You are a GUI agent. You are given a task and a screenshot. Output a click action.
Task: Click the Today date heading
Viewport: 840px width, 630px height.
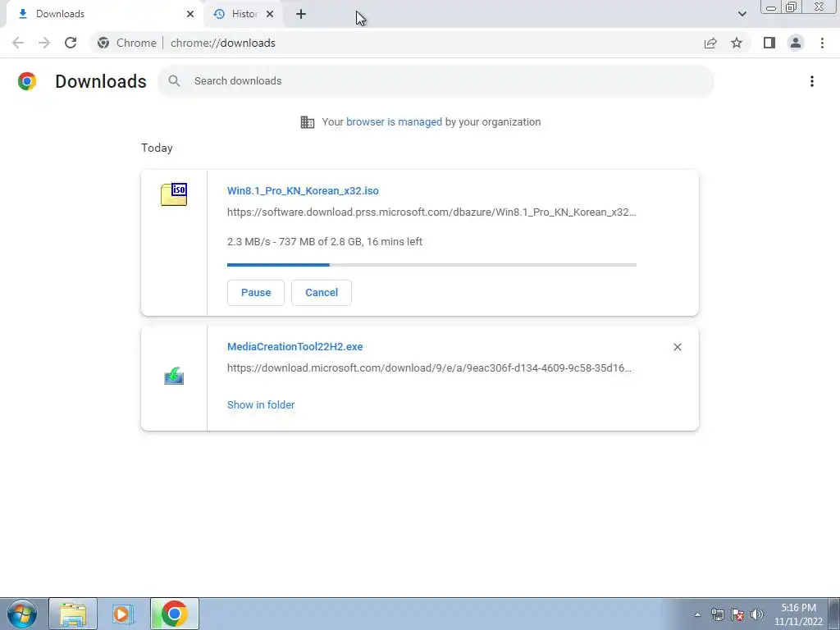coord(157,148)
